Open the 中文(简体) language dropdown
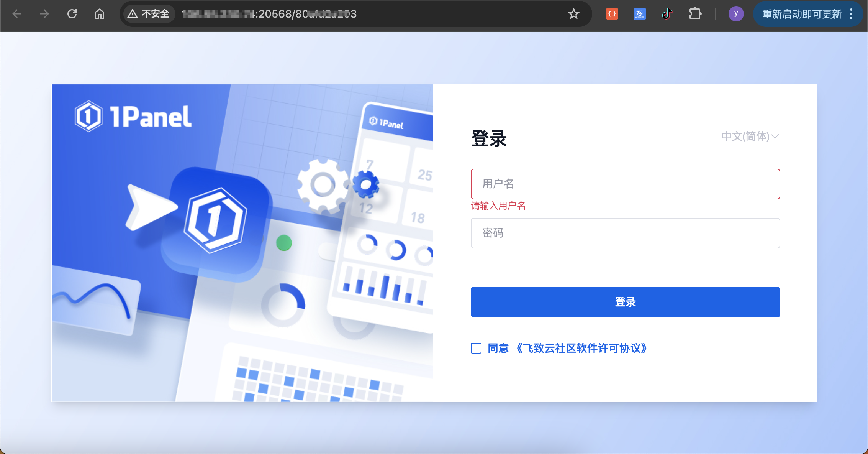 click(750, 137)
